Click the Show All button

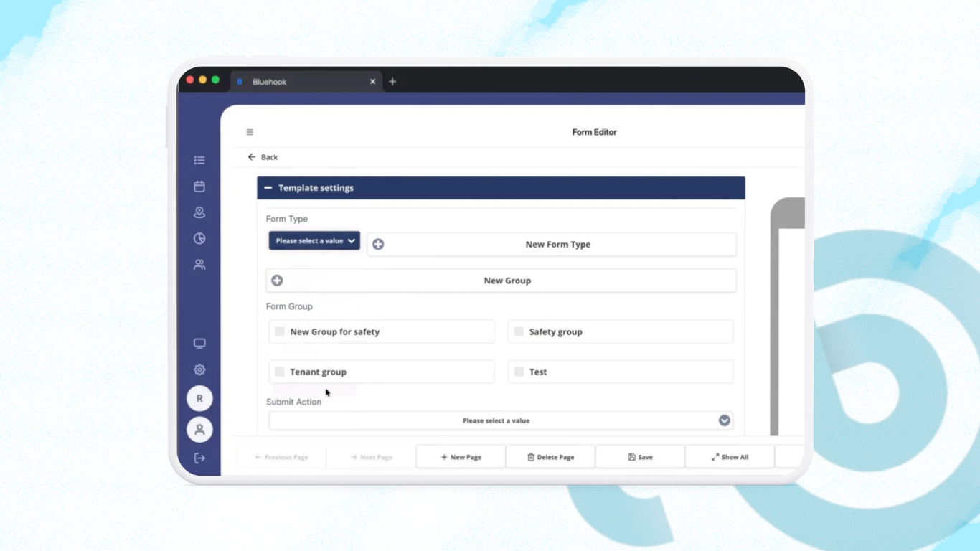coord(730,457)
